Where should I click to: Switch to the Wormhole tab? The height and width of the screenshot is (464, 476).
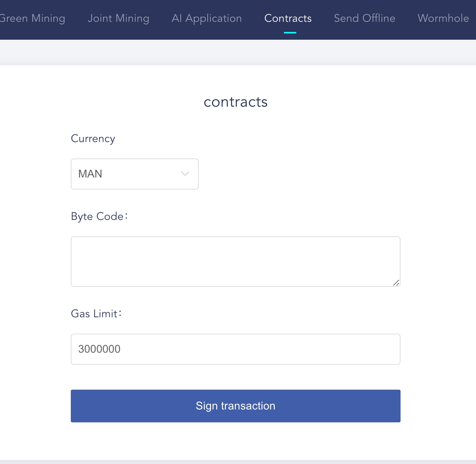coord(443,18)
